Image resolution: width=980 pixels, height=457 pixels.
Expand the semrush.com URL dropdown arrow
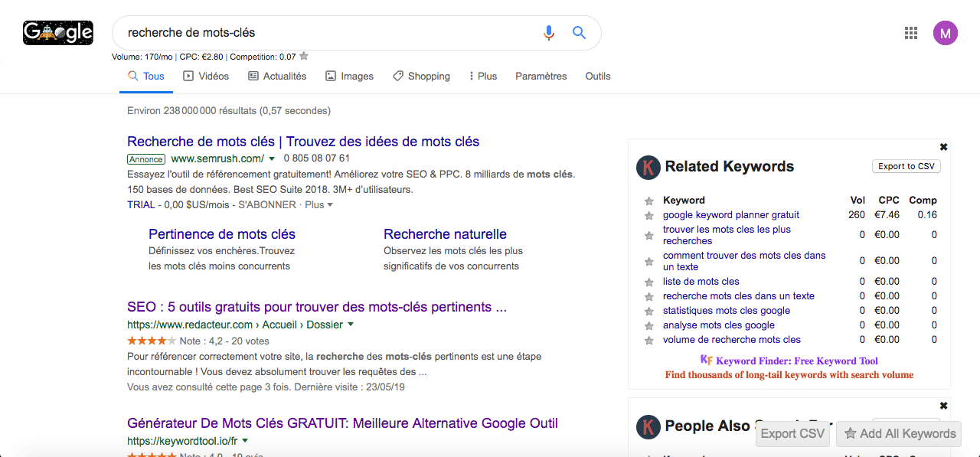[272, 159]
